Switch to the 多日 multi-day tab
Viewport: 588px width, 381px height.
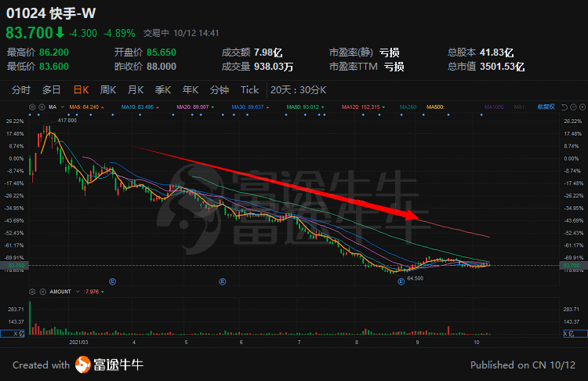tap(52, 90)
